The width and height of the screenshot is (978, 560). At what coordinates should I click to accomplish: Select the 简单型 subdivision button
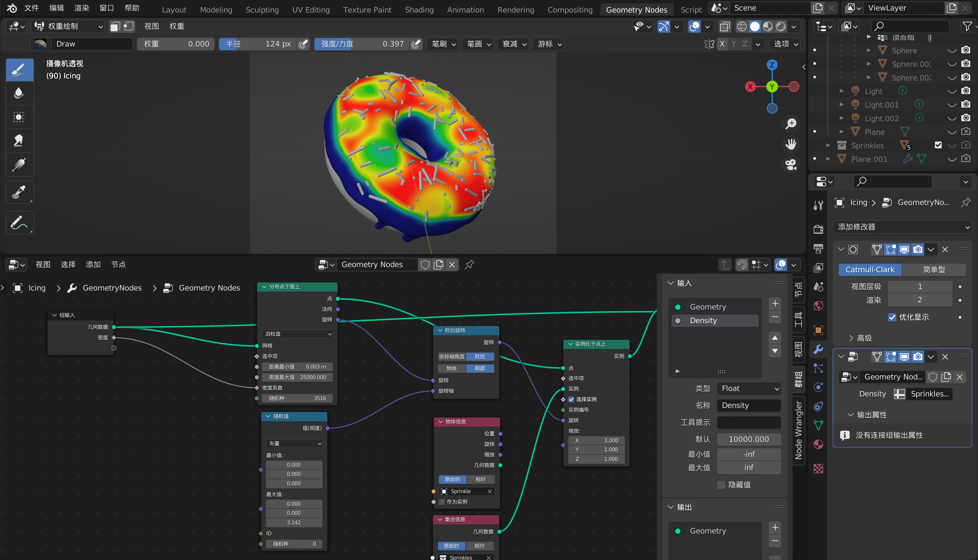(x=934, y=269)
